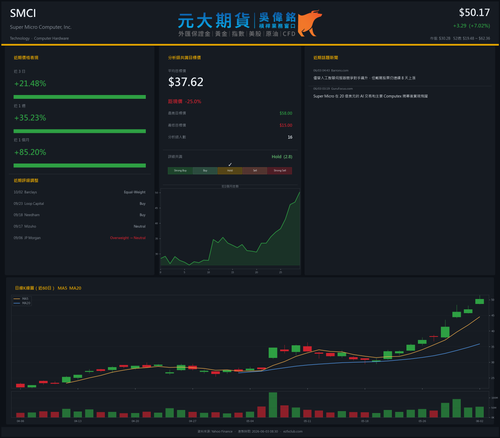500x438 pixels.
Task: Select the SMCI ticker symbol heading
Action: click(23, 13)
